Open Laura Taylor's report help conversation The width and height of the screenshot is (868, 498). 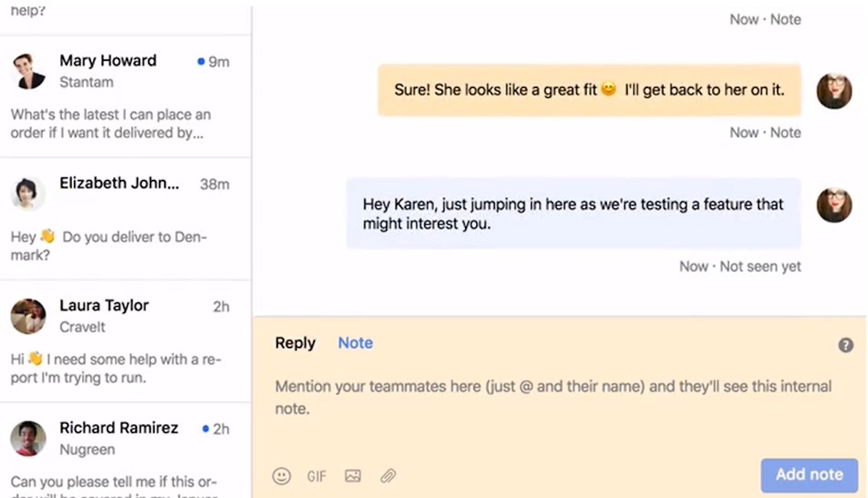[126, 341]
